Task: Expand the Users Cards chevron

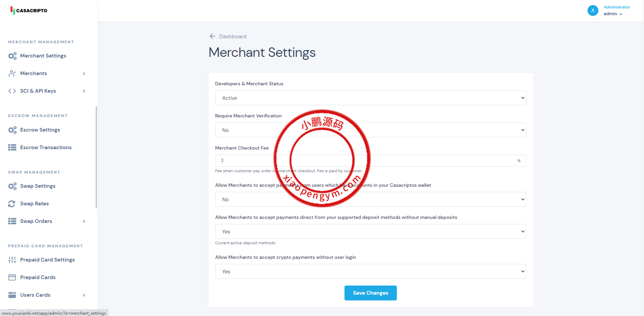Action: click(x=84, y=295)
